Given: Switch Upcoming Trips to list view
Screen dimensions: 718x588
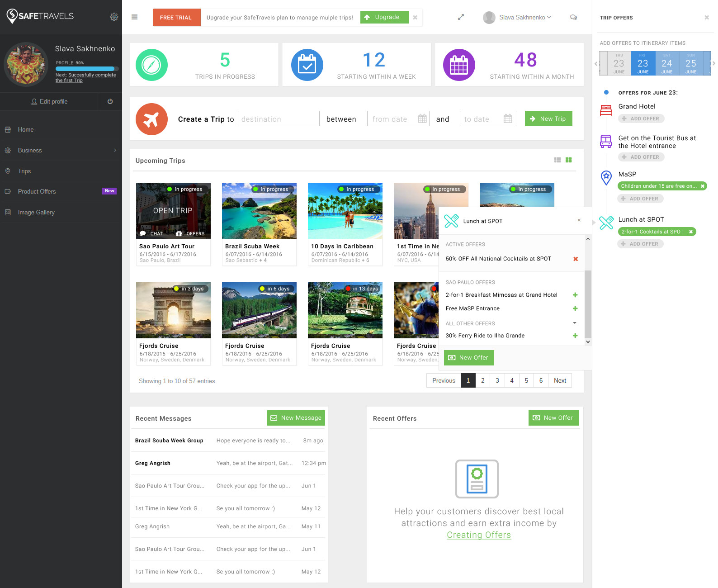Looking at the screenshot, I should coord(557,160).
